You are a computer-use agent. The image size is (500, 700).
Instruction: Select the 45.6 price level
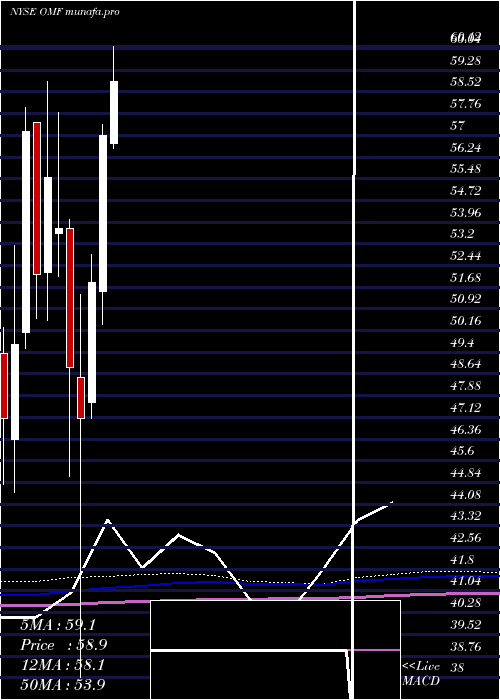(462, 451)
